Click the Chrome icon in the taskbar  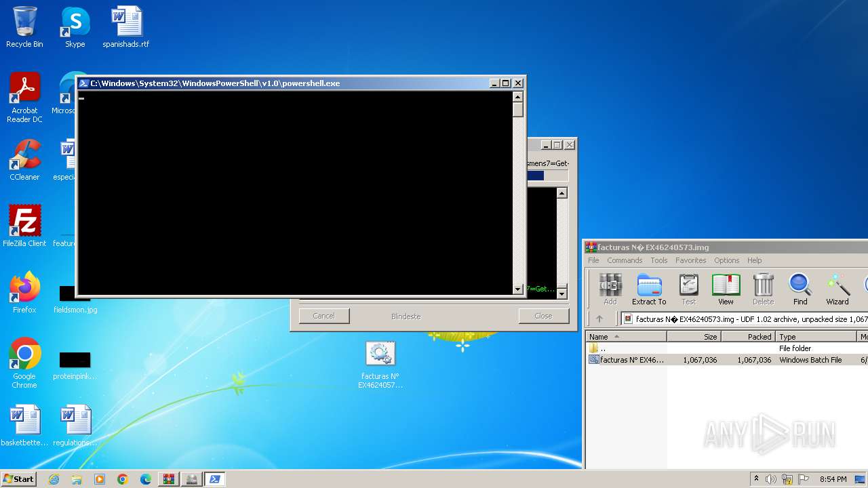click(123, 479)
